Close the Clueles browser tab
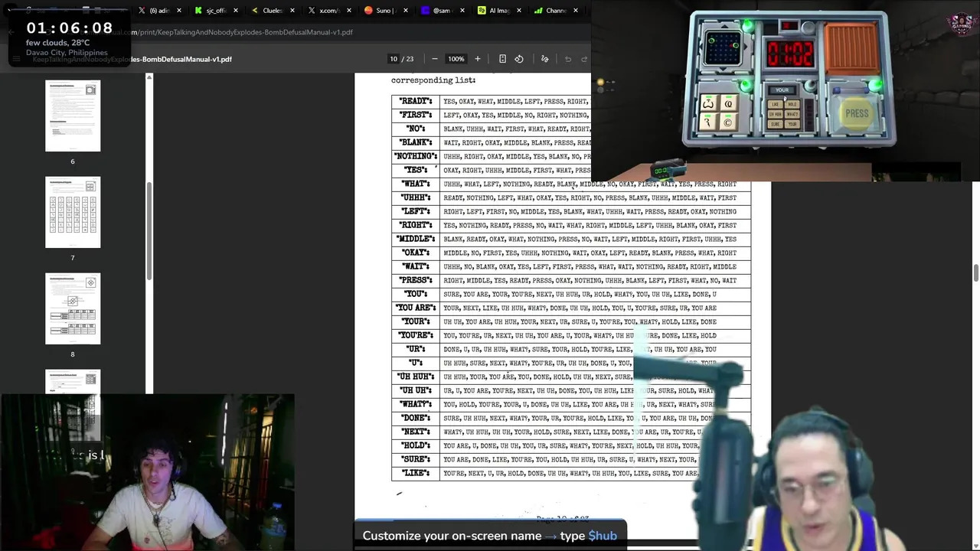The height and width of the screenshot is (551, 980). 292,11
